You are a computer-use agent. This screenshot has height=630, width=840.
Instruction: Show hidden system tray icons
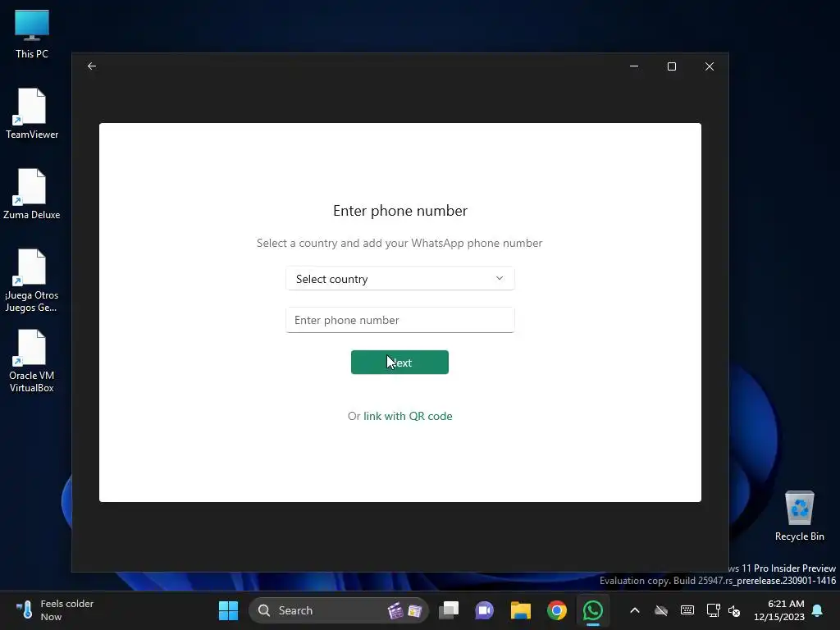(635, 610)
